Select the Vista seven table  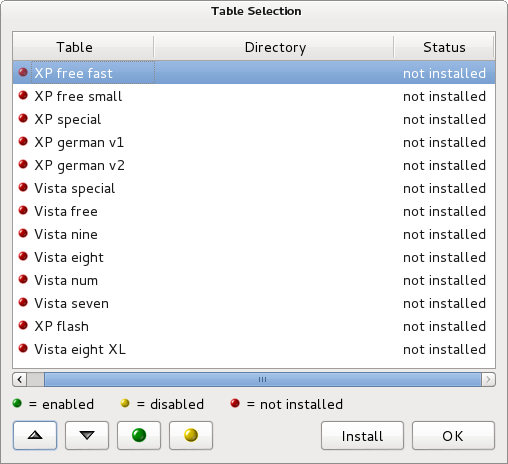coord(254,303)
